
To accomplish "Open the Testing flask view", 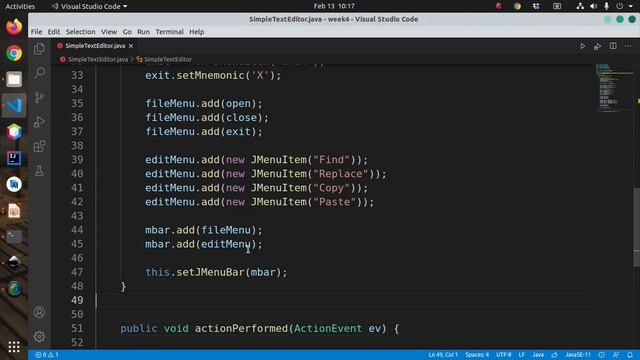I will (x=39, y=171).
